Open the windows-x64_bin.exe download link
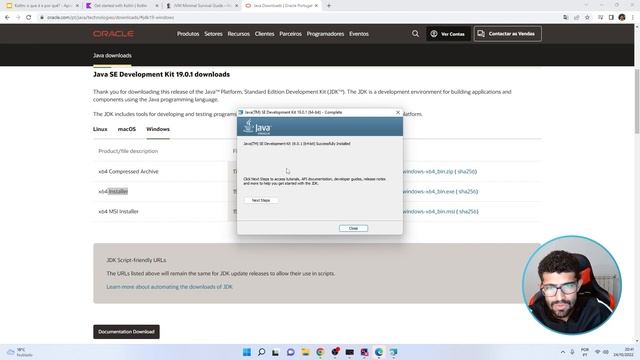Image resolution: width=640 pixels, height=360 pixels. (428, 191)
